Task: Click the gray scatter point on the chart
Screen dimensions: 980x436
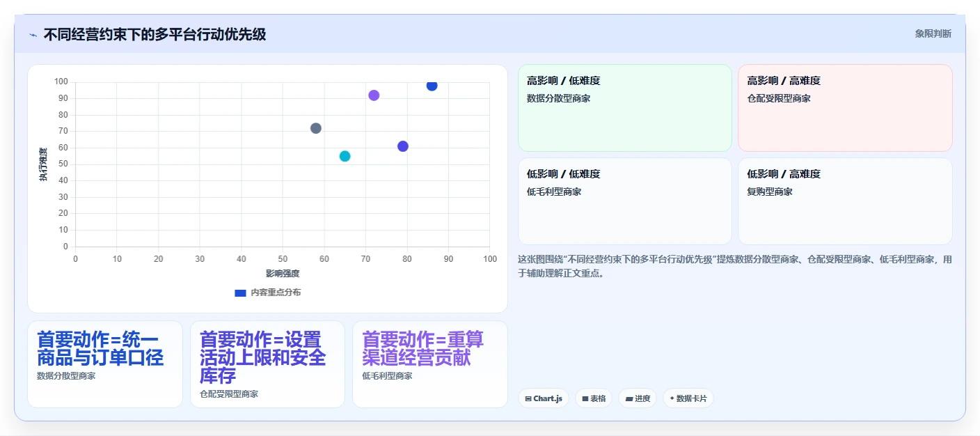Action: (x=315, y=128)
